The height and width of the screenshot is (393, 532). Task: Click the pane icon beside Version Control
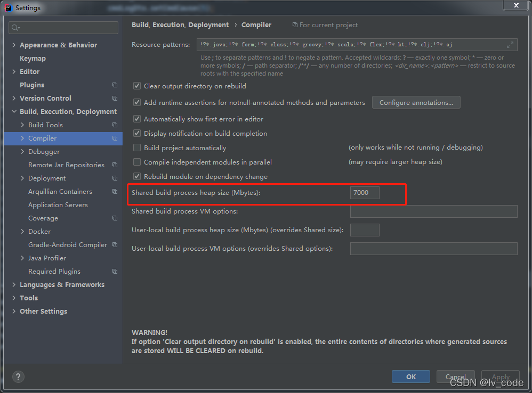tap(114, 98)
